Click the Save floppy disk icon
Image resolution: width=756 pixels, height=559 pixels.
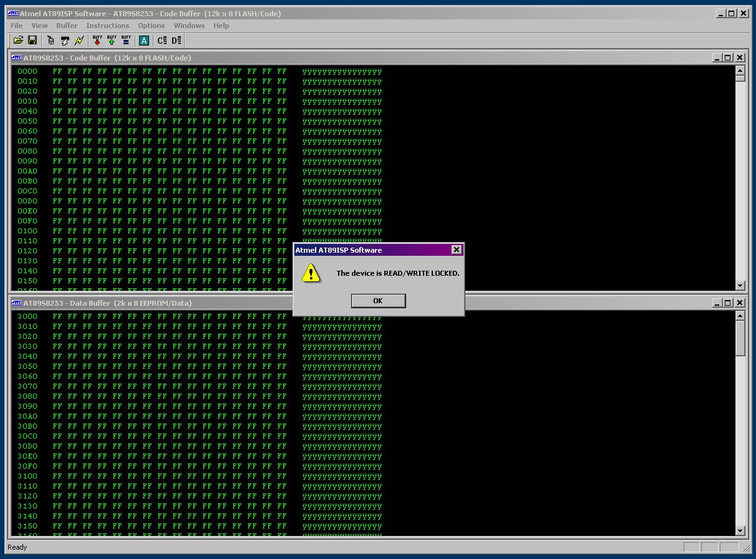pyautogui.click(x=32, y=41)
